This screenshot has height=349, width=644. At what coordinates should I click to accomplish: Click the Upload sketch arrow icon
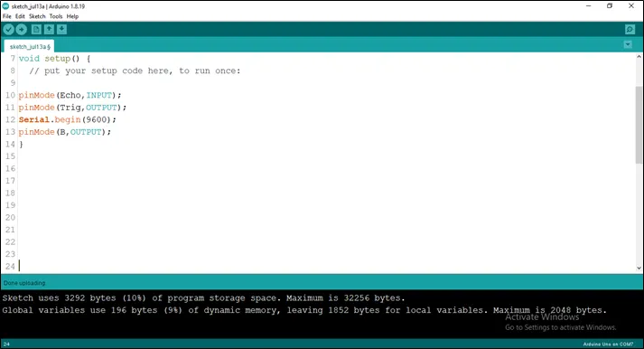[x=22, y=30]
